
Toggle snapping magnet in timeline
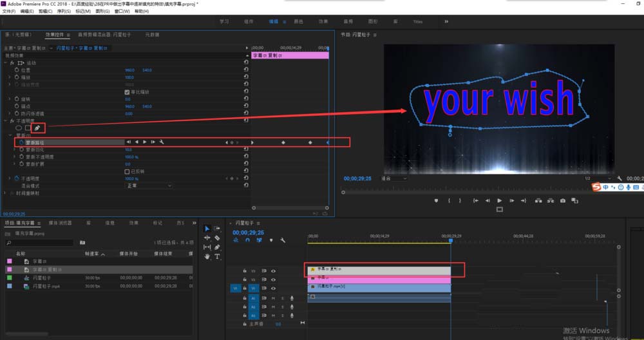click(x=247, y=240)
